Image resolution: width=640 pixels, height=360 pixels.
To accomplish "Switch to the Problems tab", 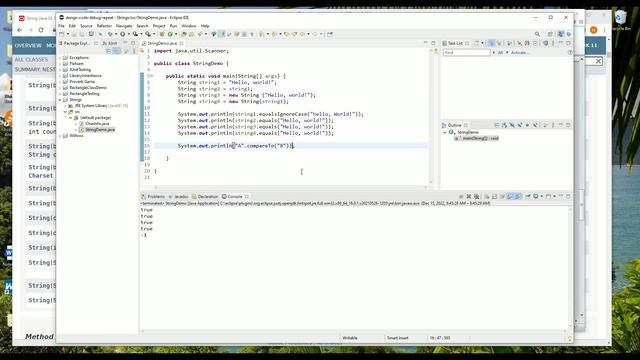I will tap(153, 197).
